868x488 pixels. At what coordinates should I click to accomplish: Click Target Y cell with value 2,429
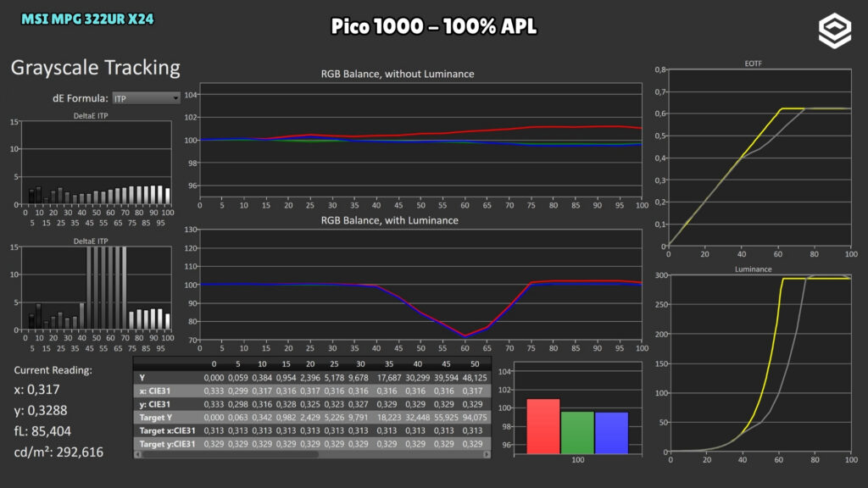310,418
